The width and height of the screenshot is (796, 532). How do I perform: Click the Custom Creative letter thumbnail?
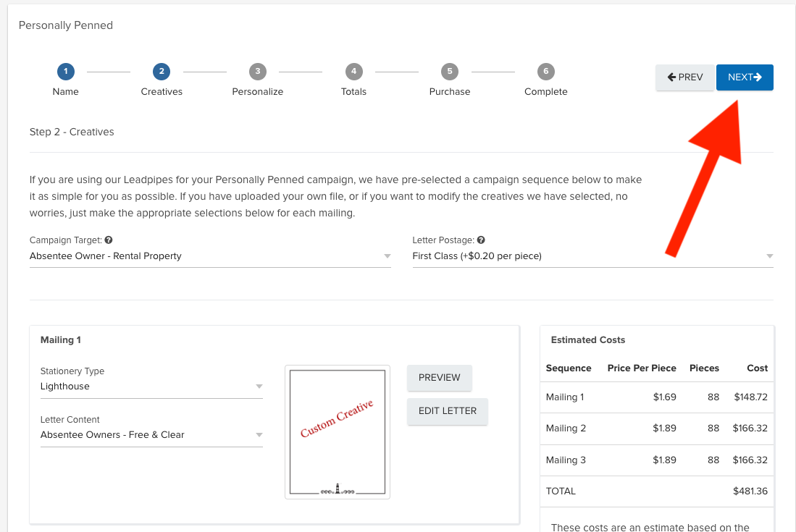tap(338, 432)
